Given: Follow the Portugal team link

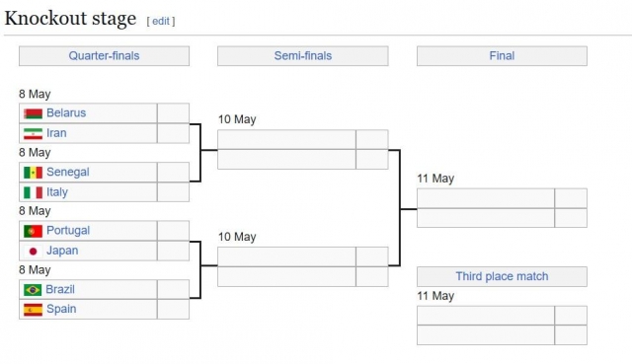Looking at the screenshot, I should click(x=68, y=230).
